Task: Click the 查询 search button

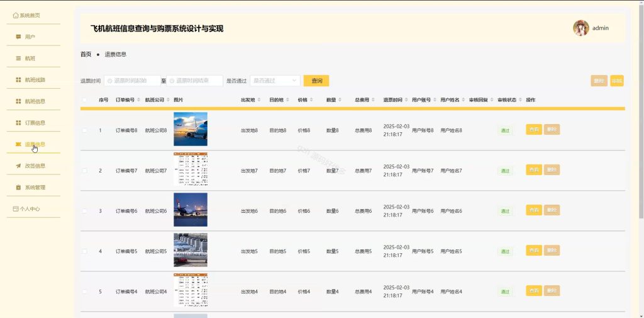Action: [x=316, y=81]
